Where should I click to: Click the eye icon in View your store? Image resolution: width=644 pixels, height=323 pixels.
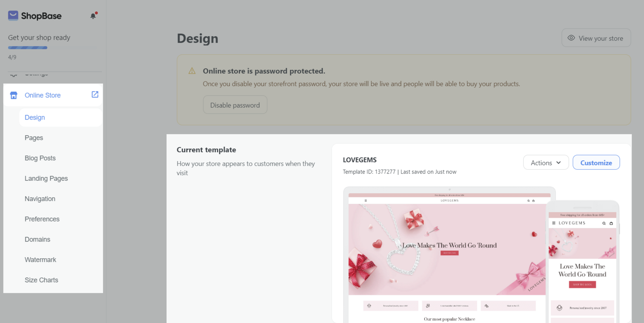pos(571,38)
